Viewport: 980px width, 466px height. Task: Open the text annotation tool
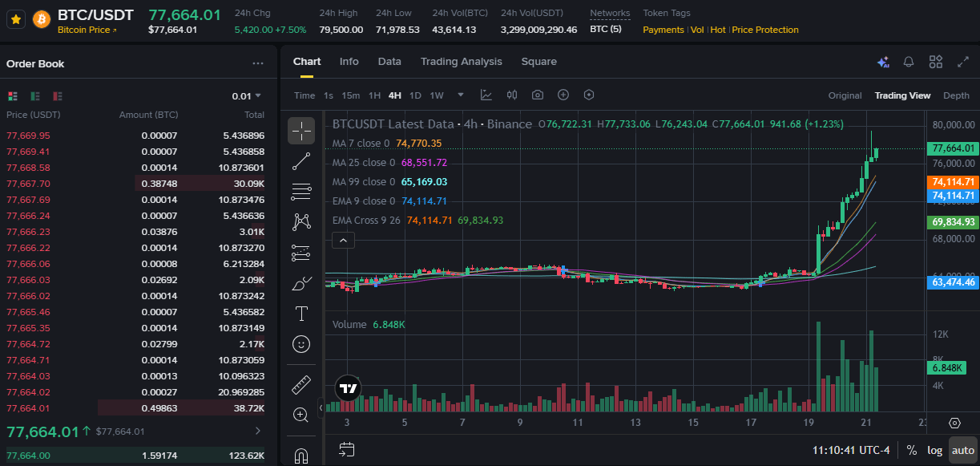301,313
